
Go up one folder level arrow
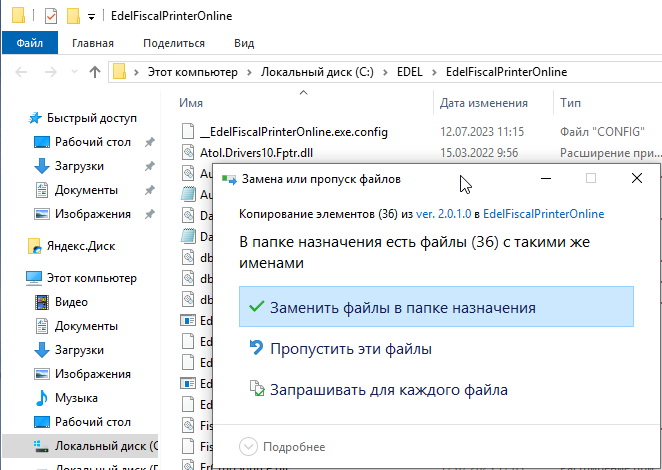(x=95, y=72)
